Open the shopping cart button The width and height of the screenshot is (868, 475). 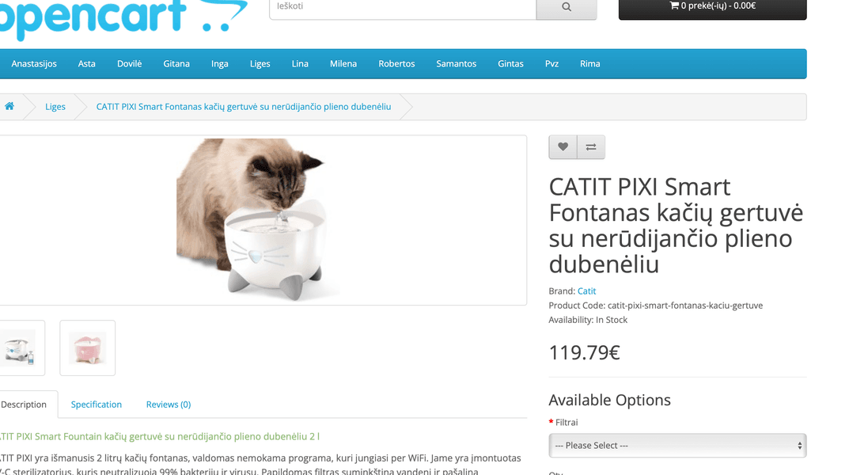[x=712, y=6]
